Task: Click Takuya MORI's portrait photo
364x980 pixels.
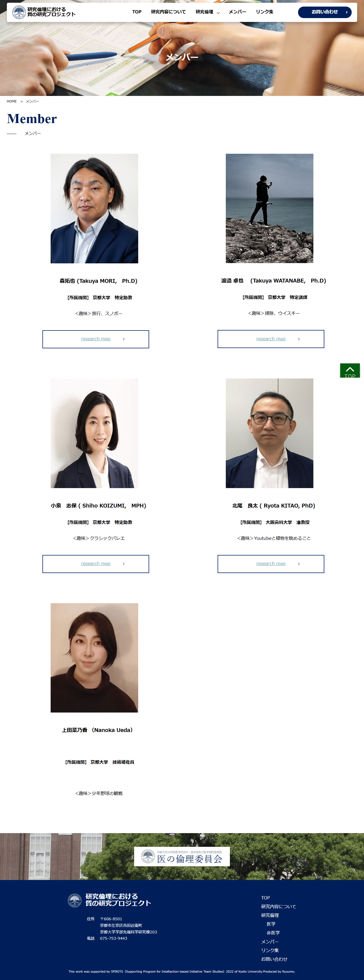Action: pyautogui.click(x=94, y=209)
